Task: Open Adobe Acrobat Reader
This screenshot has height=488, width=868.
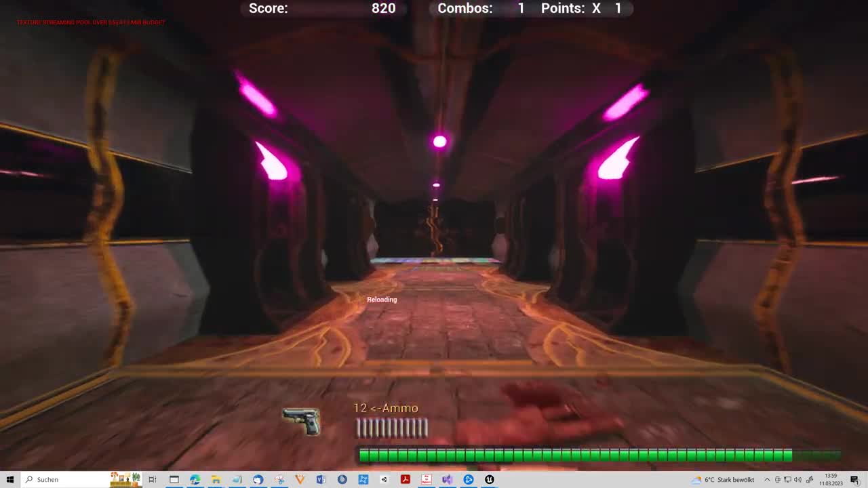Action: [406, 479]
